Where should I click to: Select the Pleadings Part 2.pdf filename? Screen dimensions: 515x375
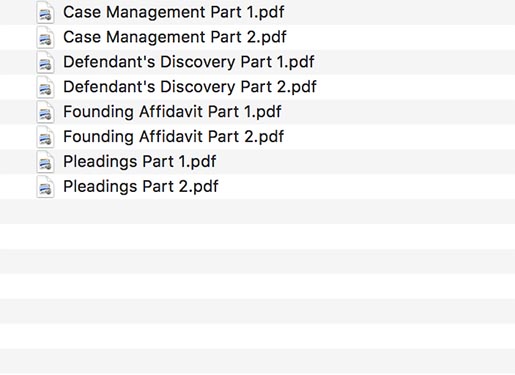tap(141, 187)
